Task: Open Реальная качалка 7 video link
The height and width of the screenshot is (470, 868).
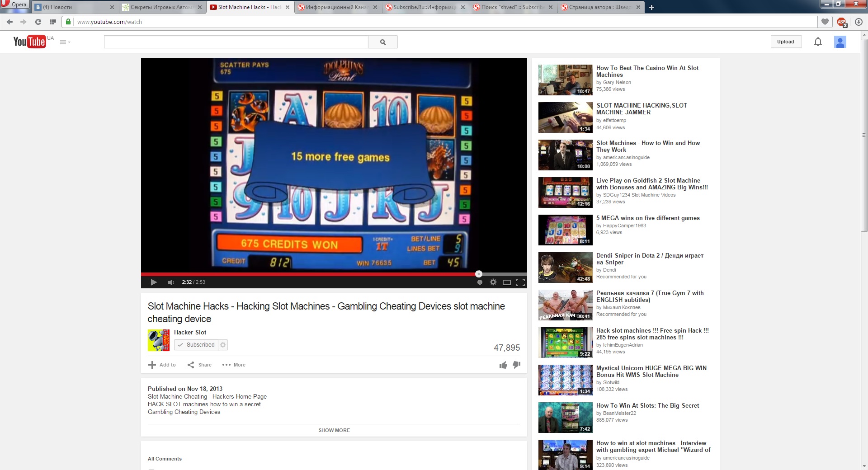Action: coord(650,296)
